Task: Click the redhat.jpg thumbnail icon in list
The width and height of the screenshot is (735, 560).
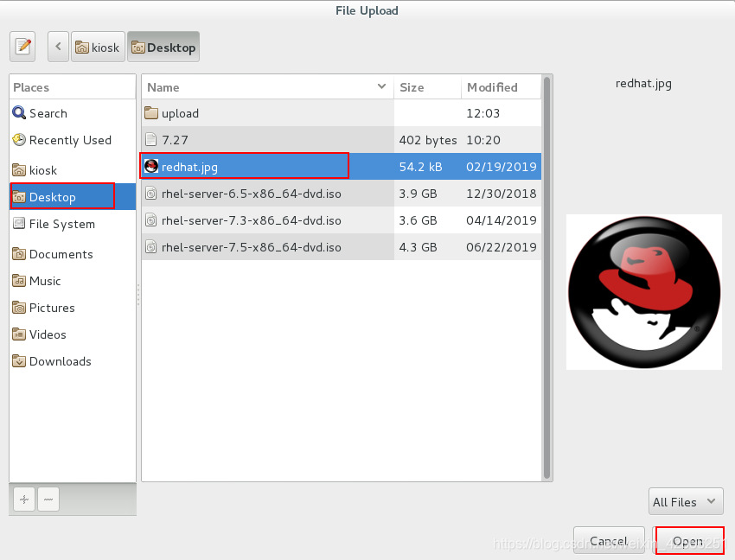Action: tap(151, 167)
